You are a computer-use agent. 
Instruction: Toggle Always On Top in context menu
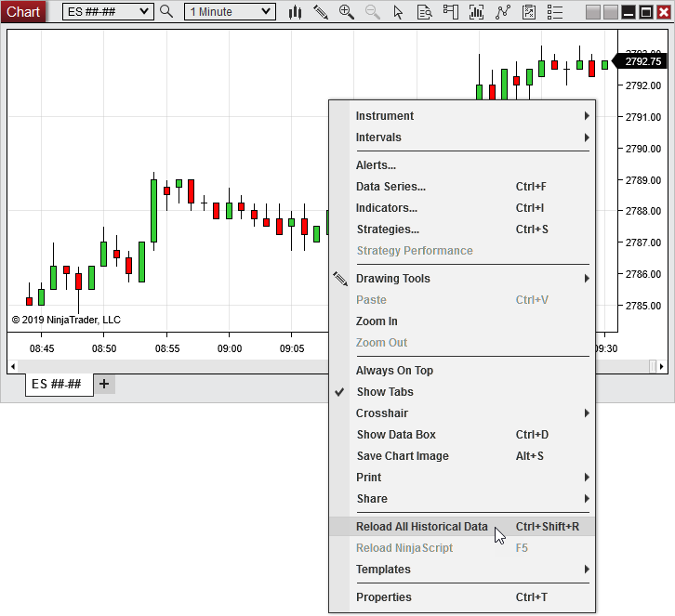click(394, 371)
